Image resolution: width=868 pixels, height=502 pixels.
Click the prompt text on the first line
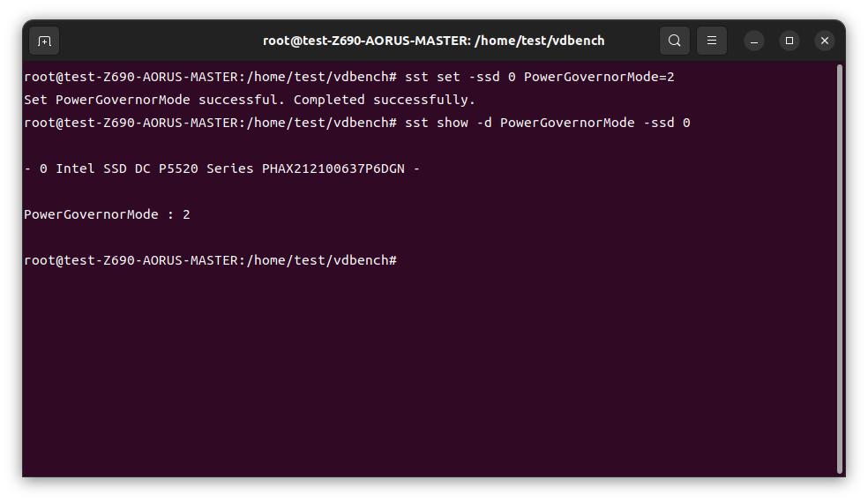click(210, 78)
